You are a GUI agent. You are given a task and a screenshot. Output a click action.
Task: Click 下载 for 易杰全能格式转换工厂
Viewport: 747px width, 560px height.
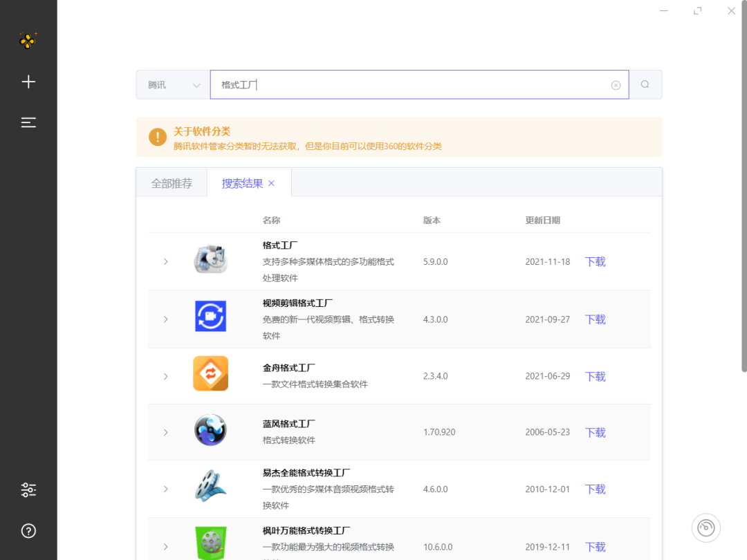tap(594, 489)
